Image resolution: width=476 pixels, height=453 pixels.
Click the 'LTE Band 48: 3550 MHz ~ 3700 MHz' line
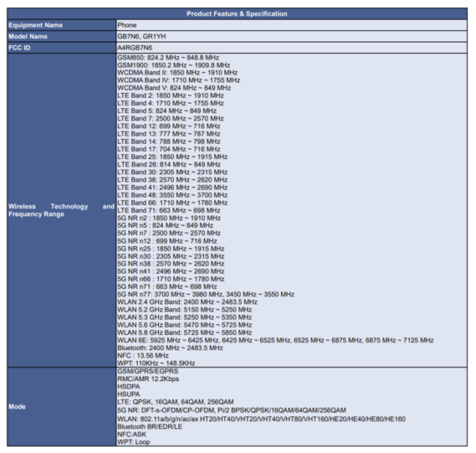pyautogui.click(x=172, y=195)
